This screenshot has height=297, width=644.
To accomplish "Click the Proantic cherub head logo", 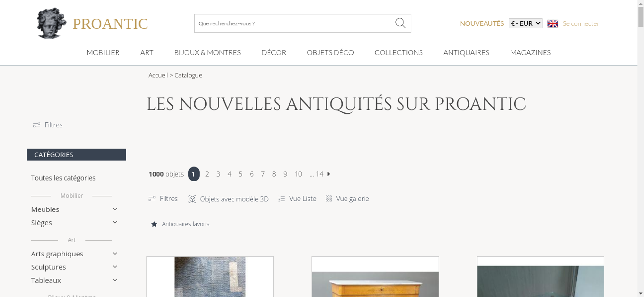I will (x=52, y=23).
